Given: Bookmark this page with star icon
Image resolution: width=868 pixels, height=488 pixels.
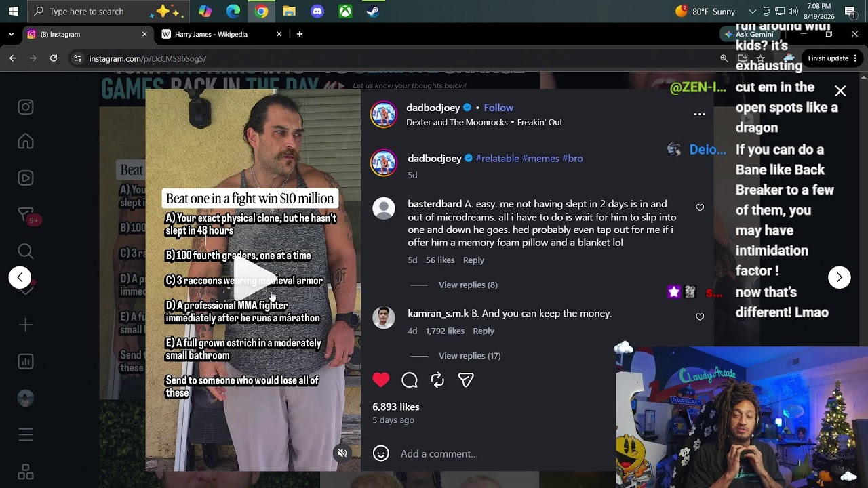Looking at the screenshot, I should click(760, 58).
